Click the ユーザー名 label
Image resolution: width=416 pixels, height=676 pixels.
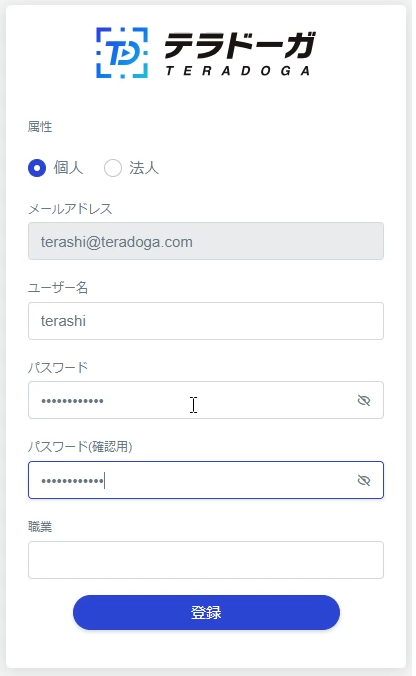coord(58,288)
